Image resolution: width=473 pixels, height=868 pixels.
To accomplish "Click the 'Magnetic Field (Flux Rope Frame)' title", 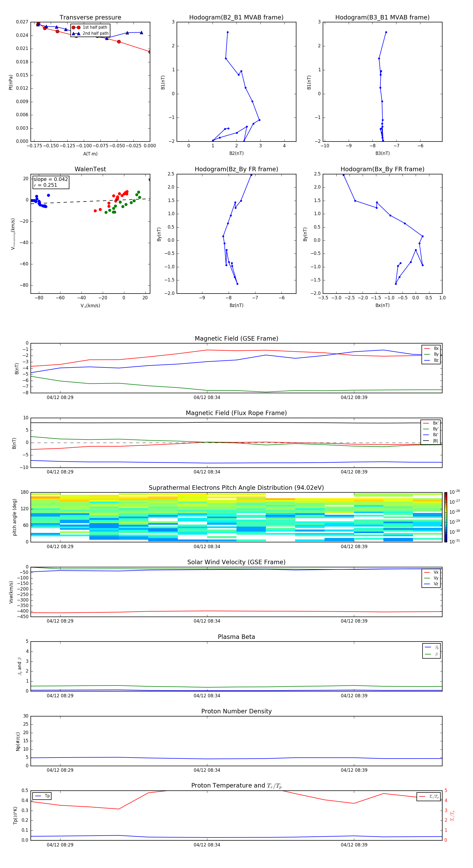I will tap(236, 413).
